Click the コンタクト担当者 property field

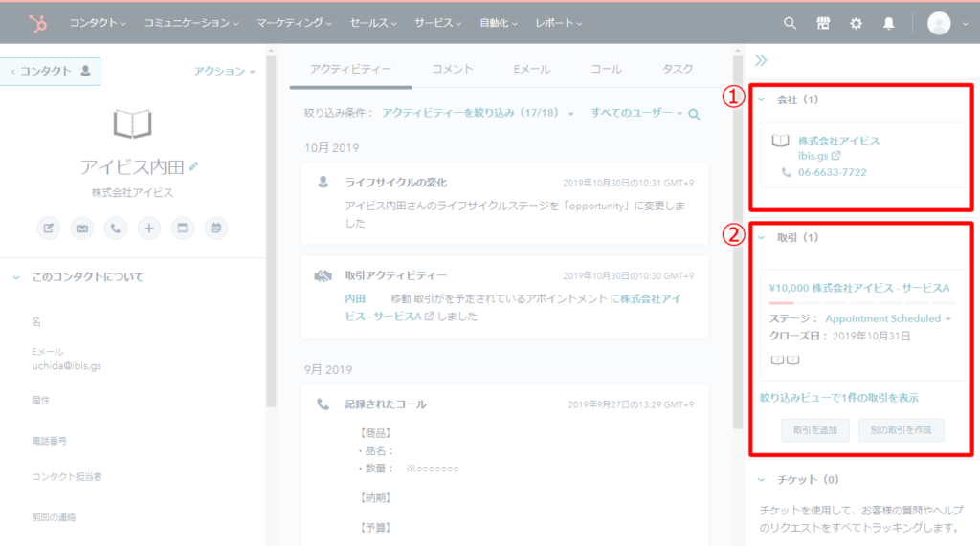click(67, 476)
